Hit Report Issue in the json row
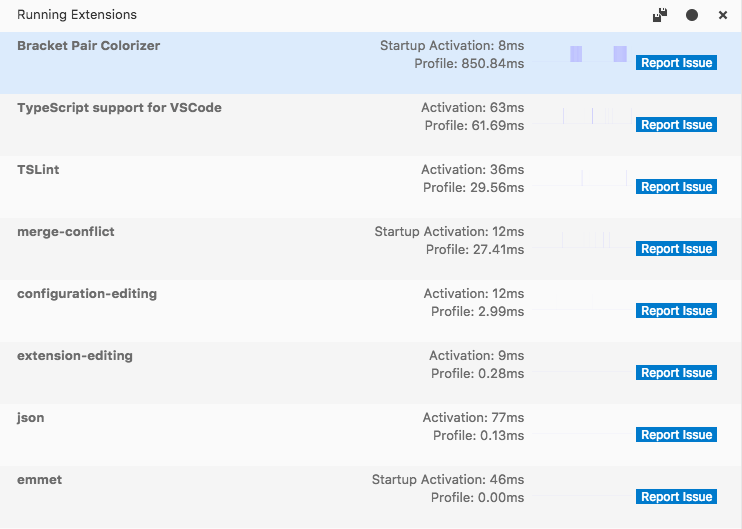The image size is (742, 529). coord(676,435)
